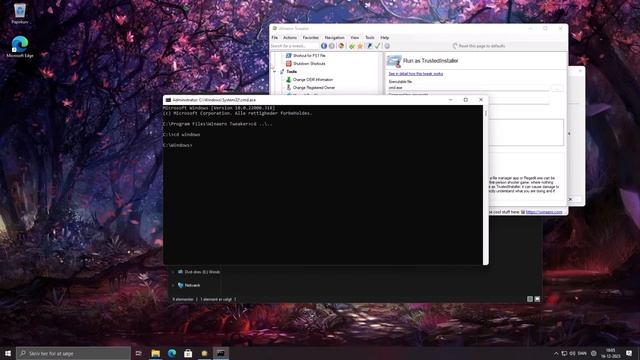
Task: Select 'Shortcut for PS1 file' tree item
Action: pos(309,56)
